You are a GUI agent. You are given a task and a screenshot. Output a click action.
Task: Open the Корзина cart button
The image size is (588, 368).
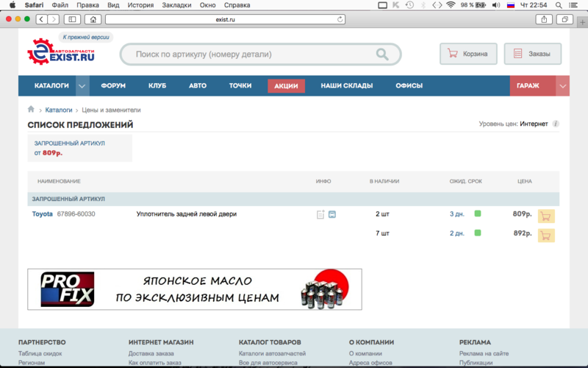pos(468,54)
